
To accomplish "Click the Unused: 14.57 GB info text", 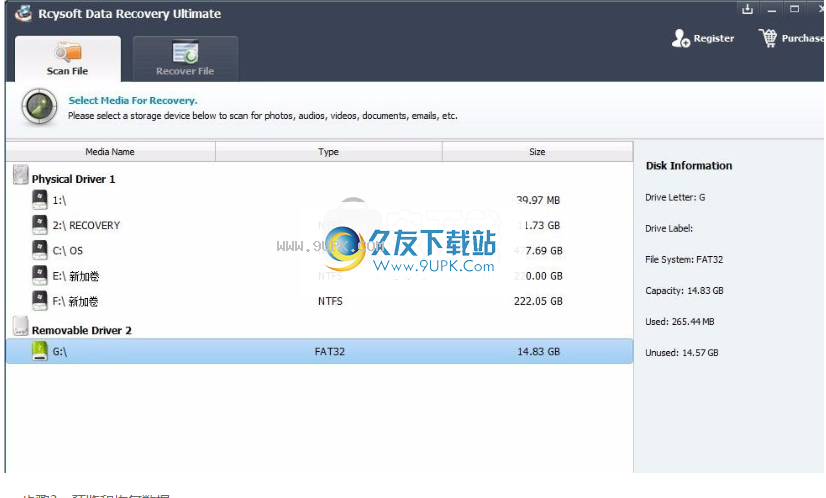I will [x=682, y=353].
